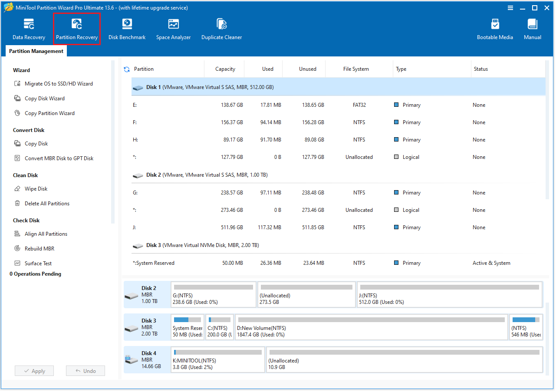Image resolution: width=556 pixels, height=392 pixels.
Task: Open the Manual
Action: [532, 28]
